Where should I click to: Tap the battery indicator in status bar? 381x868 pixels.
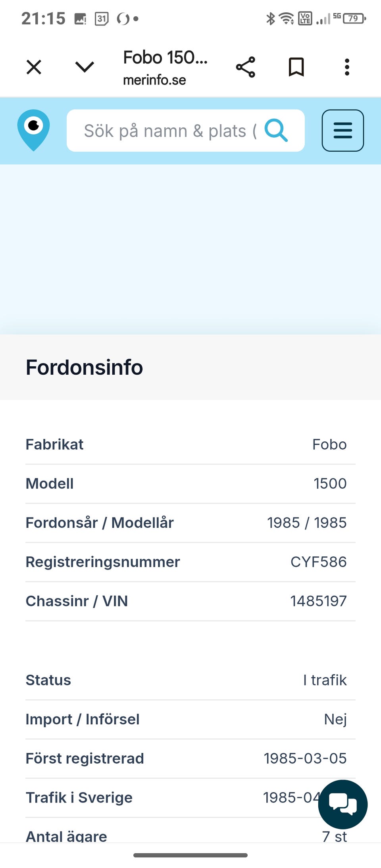click(354, 18)
